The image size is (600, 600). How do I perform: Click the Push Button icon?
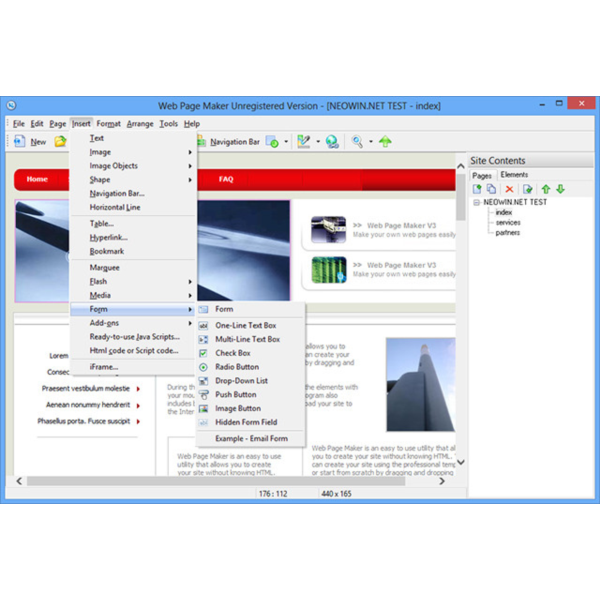pos(204,395)
